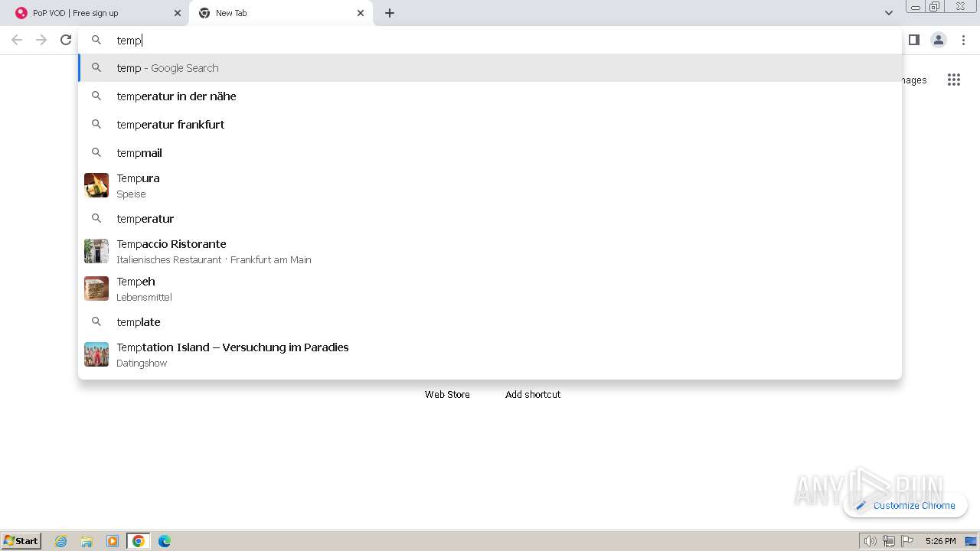Viewport: 980px width, 551px height.
Task: Select the New Tab browser tab
Action: pos(282,13)
